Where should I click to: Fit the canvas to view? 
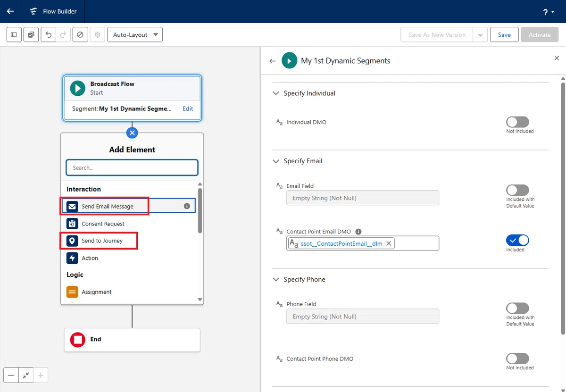26,375
